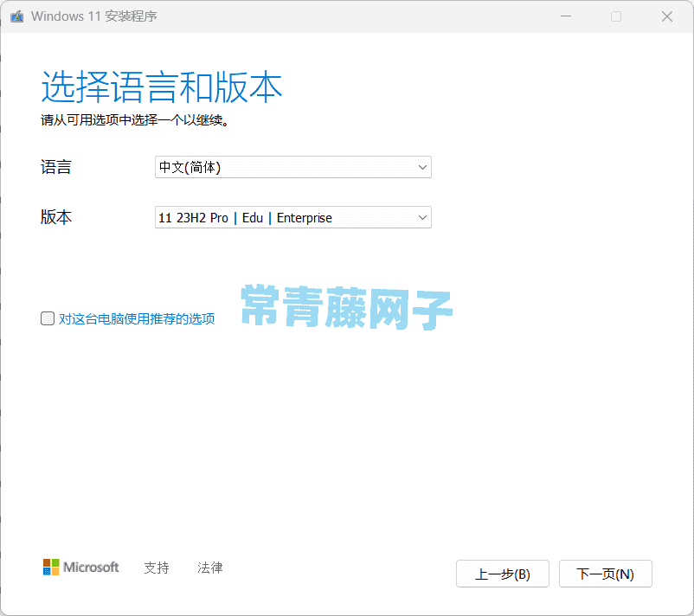Open the 语言 language dropdown

tap(293, 167)
